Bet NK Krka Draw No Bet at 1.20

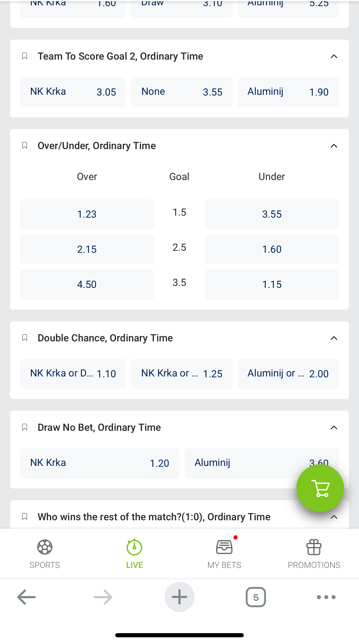pyautogui.click(x=100, y=463)
